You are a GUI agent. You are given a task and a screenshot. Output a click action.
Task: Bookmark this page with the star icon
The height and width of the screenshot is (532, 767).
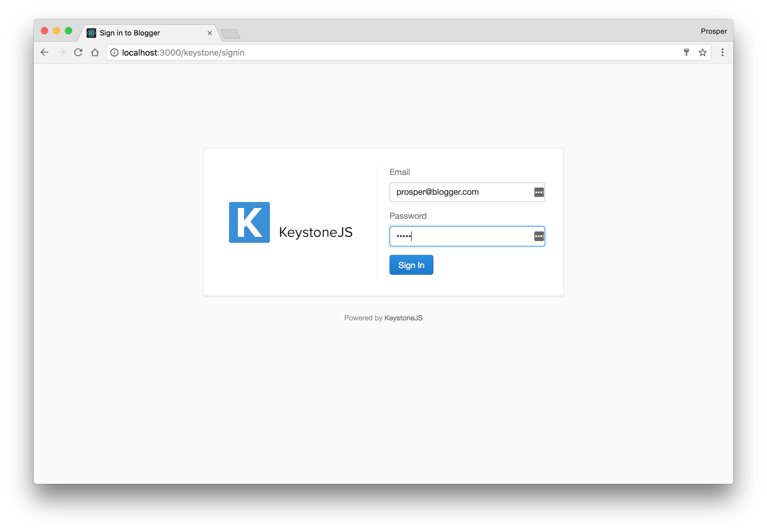702,52
